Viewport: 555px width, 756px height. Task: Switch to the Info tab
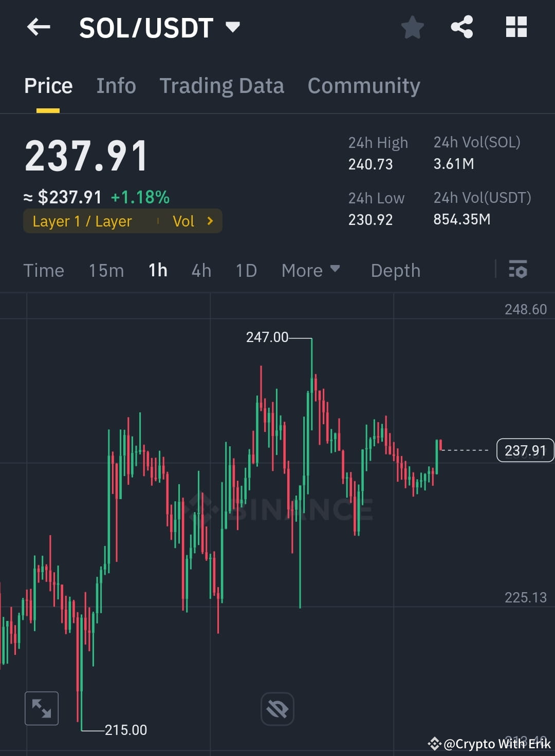(116, 85)
